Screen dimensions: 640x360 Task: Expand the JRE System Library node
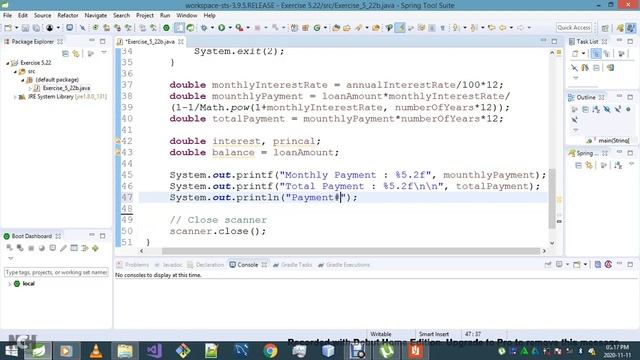click(x=15, y=97)
